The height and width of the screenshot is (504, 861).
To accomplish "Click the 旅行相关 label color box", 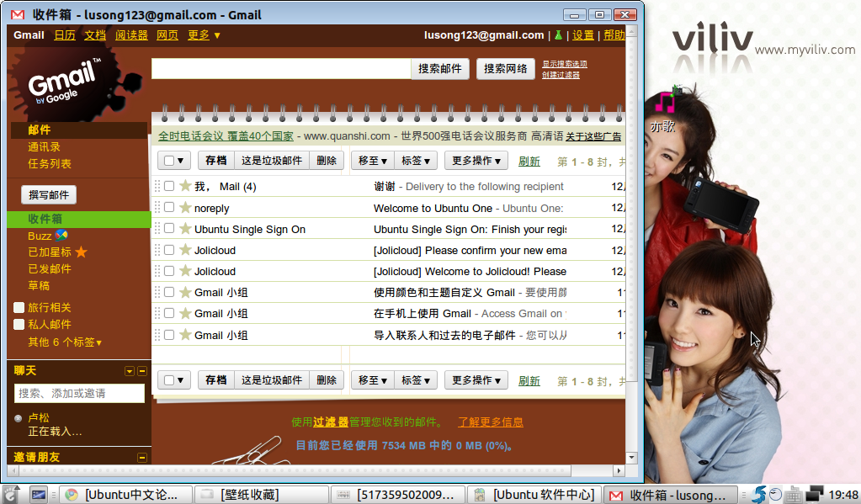I will point(19,307).
